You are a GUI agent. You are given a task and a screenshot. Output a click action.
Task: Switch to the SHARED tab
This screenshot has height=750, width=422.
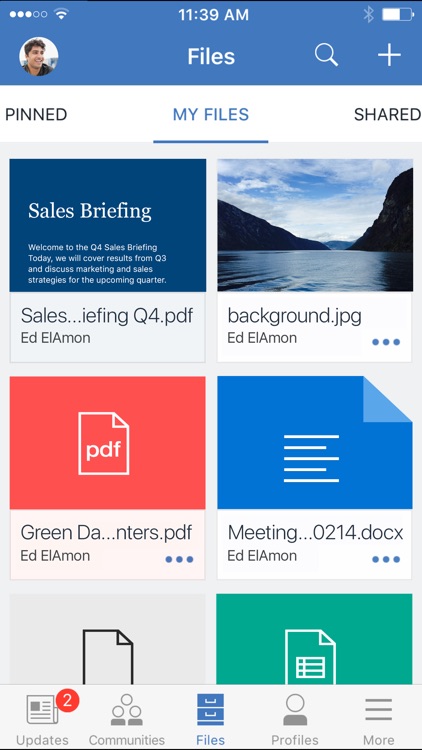point(387,115)
